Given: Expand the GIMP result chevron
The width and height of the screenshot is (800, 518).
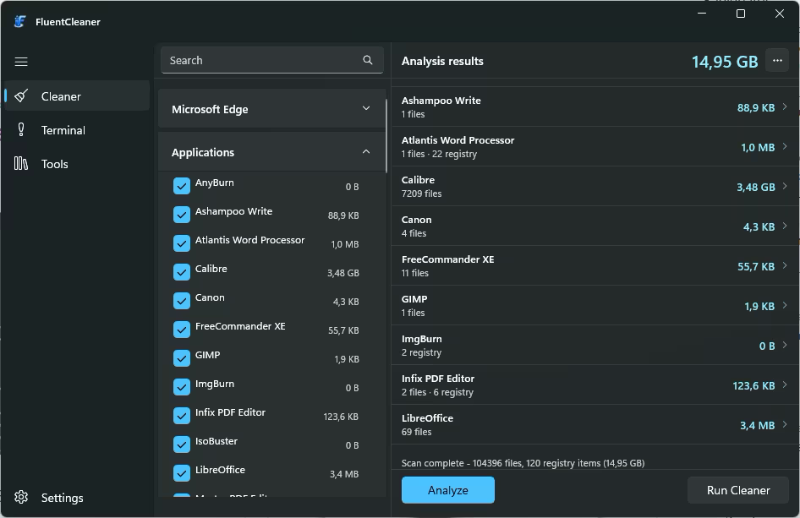Looking at the screenshot, I should tap(785, 306).
